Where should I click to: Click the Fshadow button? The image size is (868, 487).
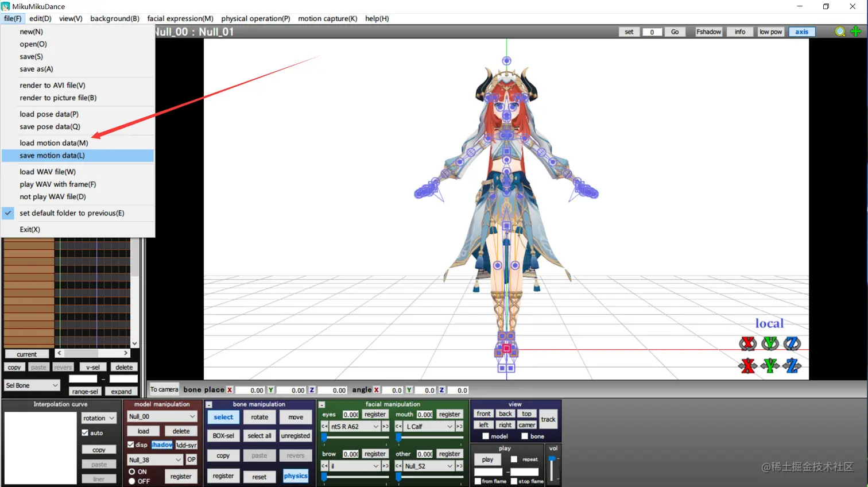click(x=708, y=32)
